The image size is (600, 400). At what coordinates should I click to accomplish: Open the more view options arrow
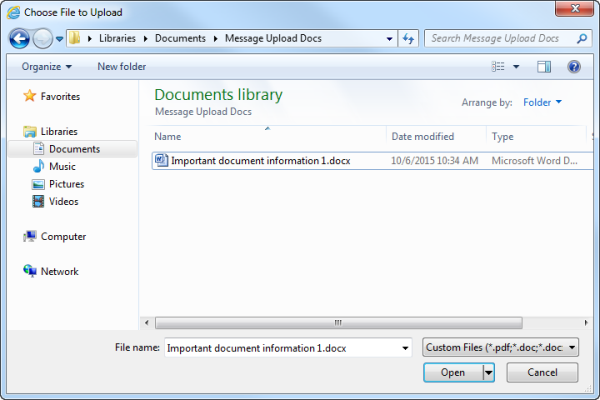coord(516,67)
